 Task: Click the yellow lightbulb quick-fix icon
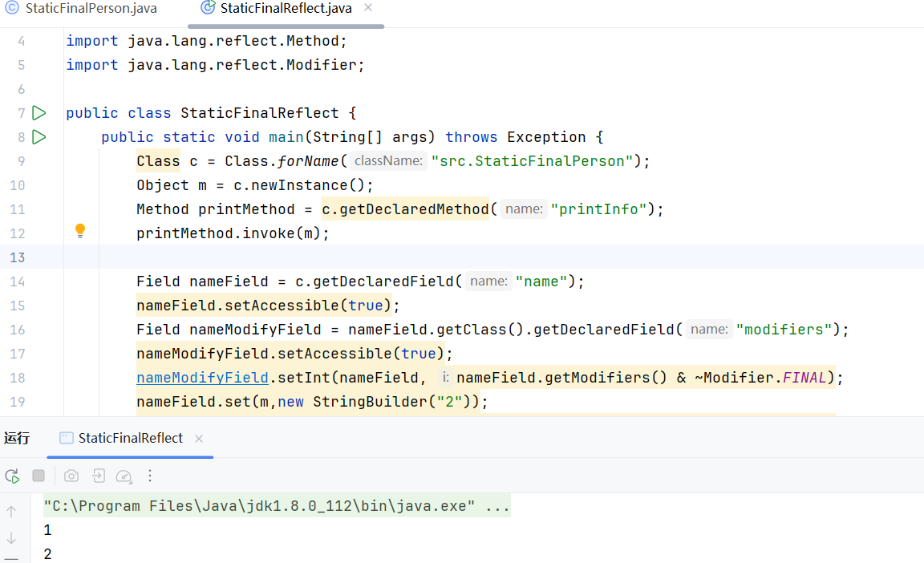pos(80,232)
